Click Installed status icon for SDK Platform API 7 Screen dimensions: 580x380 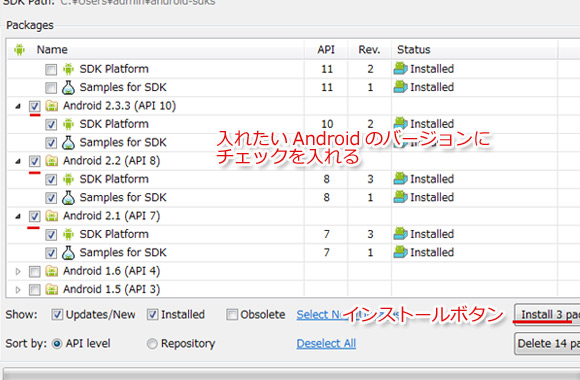coord(401,233)
